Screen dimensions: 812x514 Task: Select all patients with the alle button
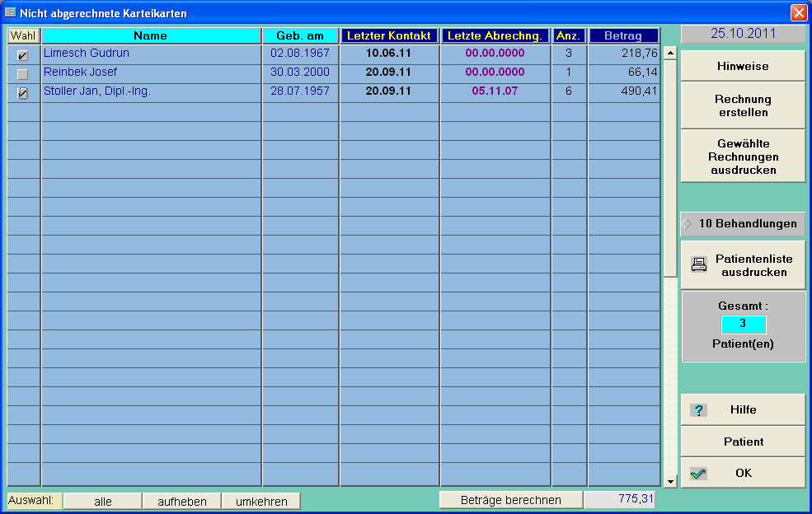pos(103,501)
